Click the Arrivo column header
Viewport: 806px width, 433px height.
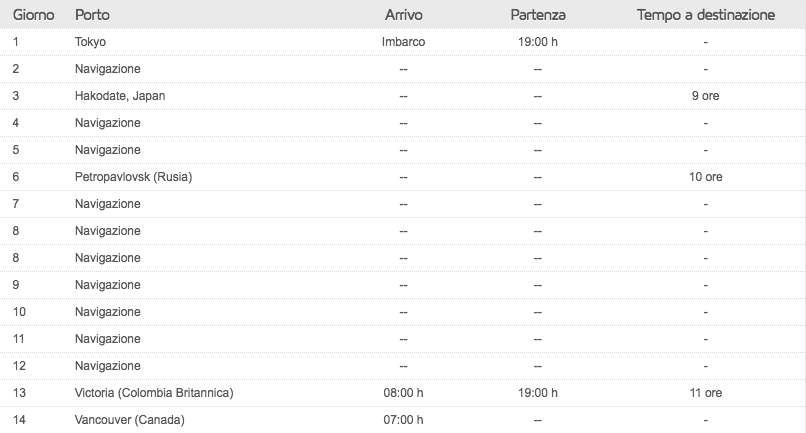(x=404, y=15)
